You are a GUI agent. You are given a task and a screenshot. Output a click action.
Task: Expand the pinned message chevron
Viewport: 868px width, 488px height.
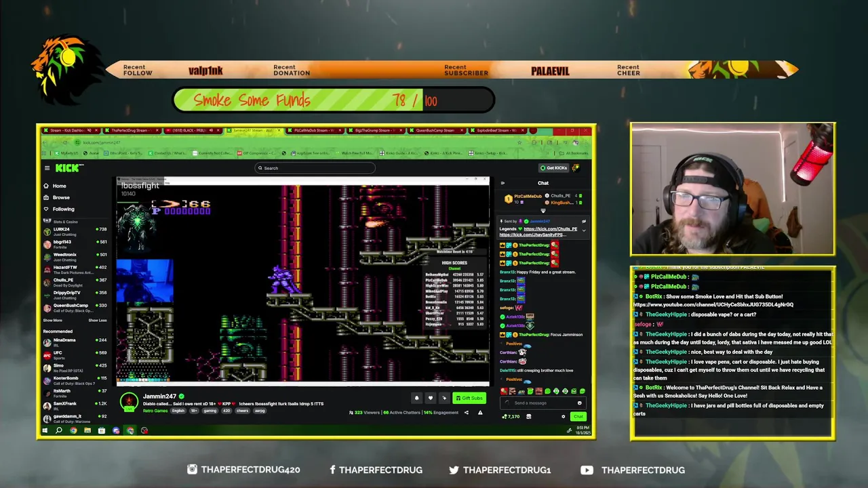[584, 230]
